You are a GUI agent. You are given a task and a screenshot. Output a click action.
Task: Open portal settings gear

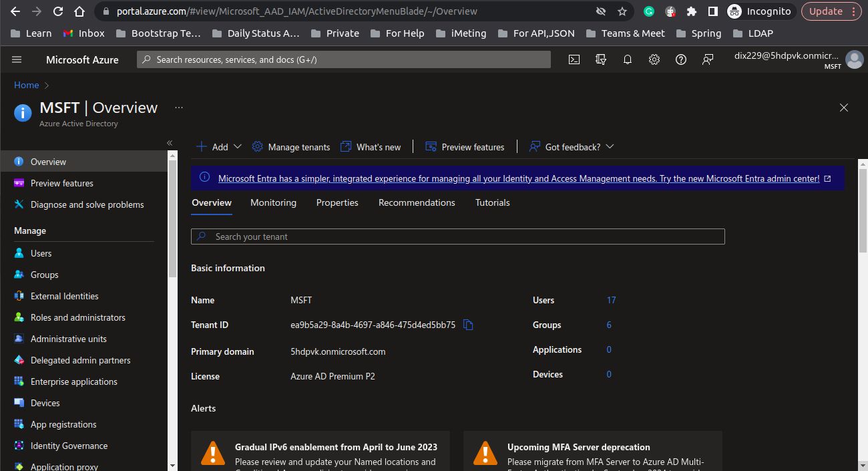[654, 59]
